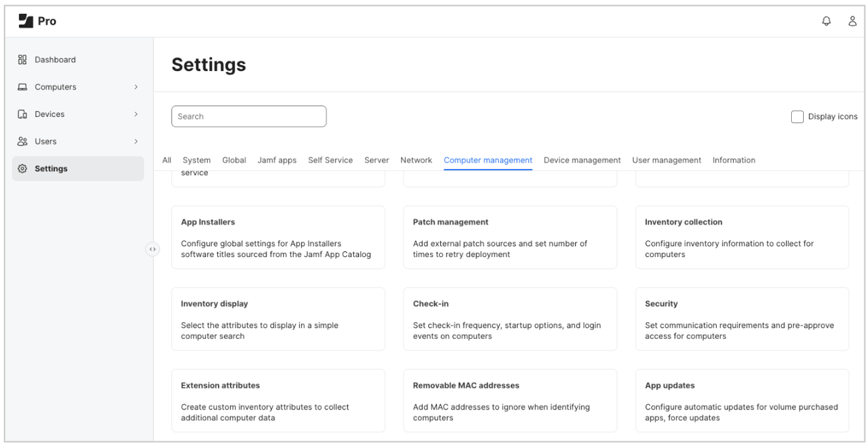Click the Users people icon
Viewport: 868px width, 445px height.
click(x=22, y=142)
